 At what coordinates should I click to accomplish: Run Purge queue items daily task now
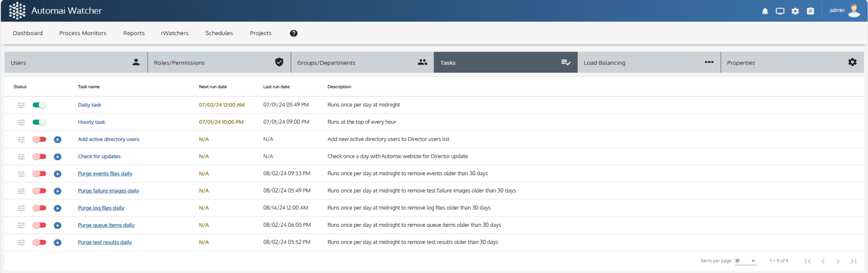[x=57, y=225]
